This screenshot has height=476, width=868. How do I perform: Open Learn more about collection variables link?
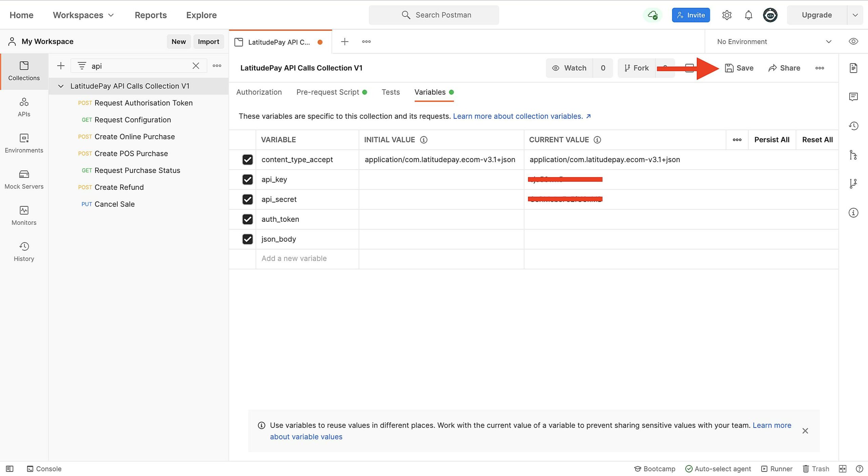tap(522, 116)
